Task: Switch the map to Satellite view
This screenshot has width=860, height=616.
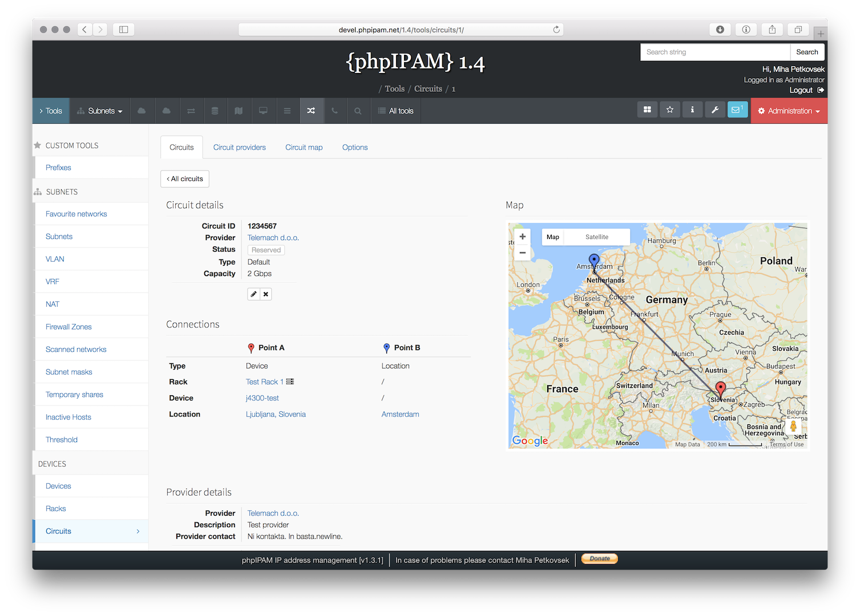Action: 596,237
